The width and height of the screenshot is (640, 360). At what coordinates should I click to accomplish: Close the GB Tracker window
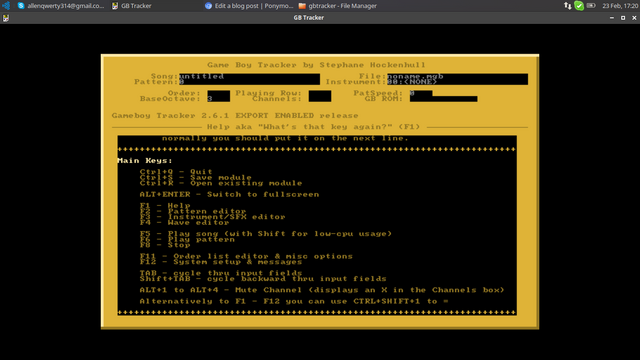pos(634,18)
